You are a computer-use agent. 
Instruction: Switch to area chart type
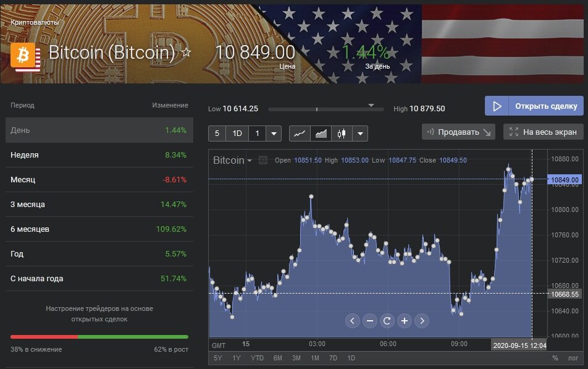coord(321,133)
